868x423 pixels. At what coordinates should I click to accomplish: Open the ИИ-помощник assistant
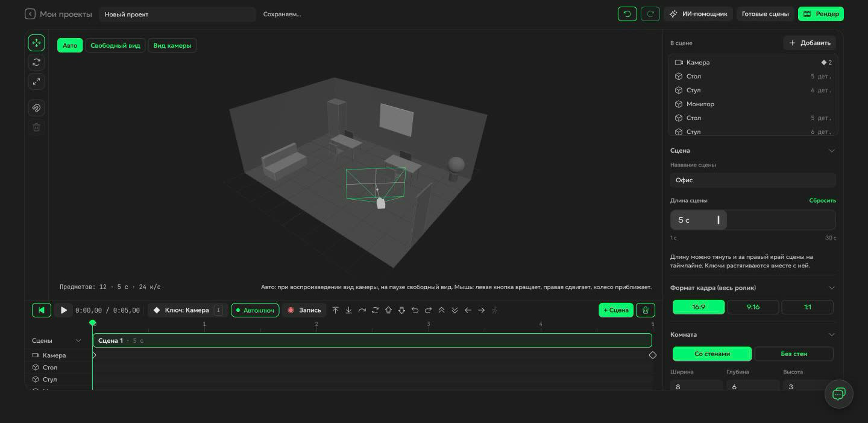pos(698,14)
